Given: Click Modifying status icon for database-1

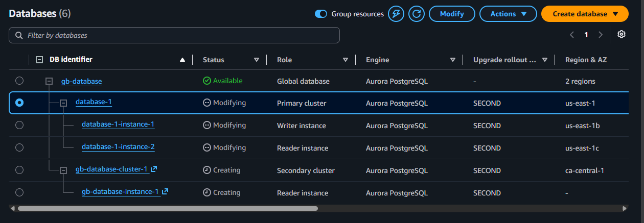Looking at the screenshot, I should pos(206,103).
